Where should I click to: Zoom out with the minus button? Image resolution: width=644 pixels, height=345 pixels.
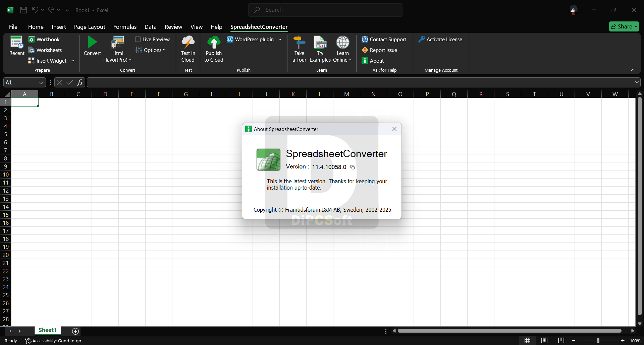573,341
